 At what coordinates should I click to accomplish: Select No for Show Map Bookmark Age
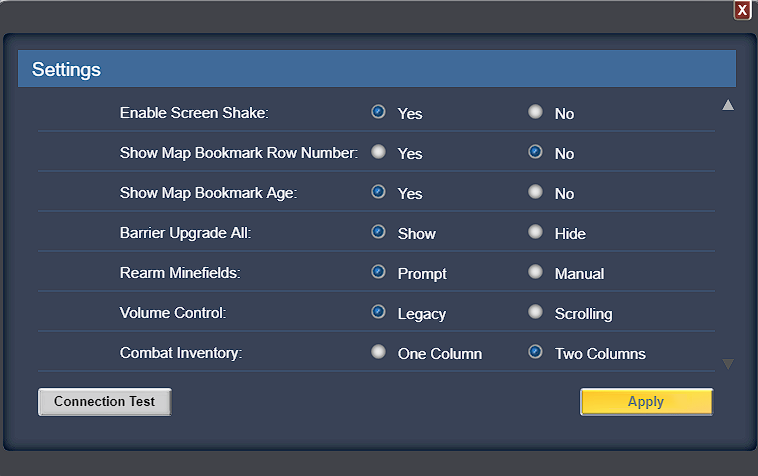pyautogui.click(x=535, y=192)
